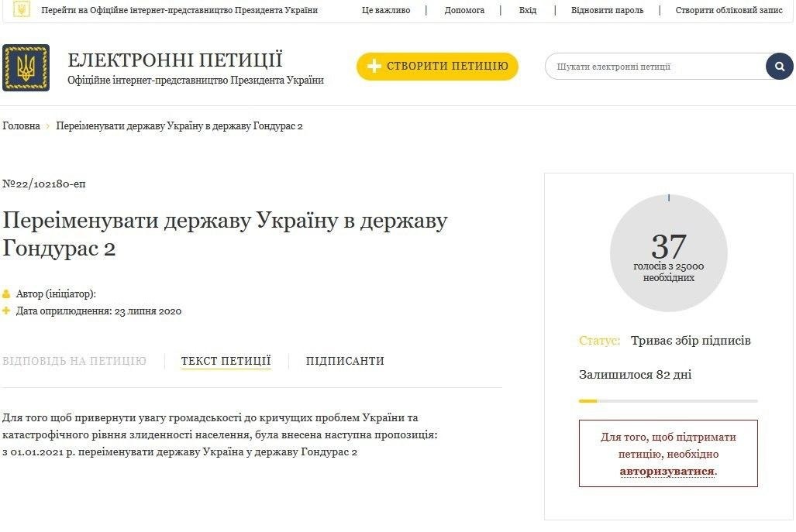Go to Головна breadcrumb link
Viewport: 796px width, 532px height.
22,125
